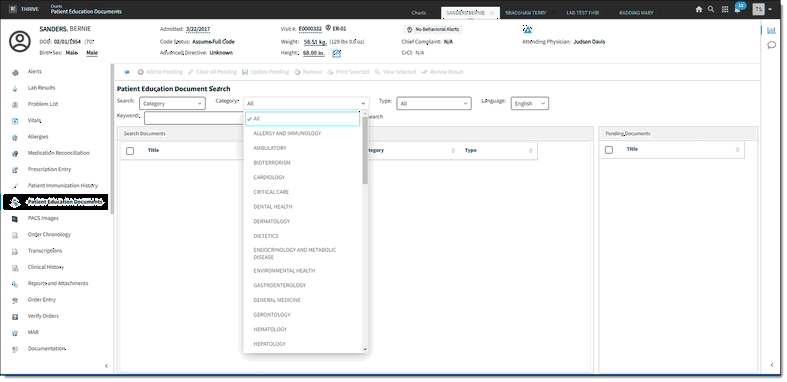The width and height of the screenshot is (787, 382).
Task: Click the Category dropdown showing All
Action: 306,103
